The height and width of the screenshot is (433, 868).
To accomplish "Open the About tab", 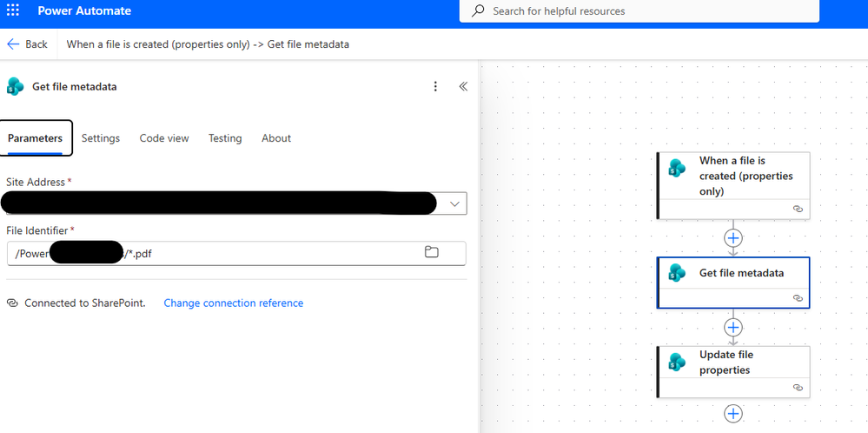I will click(276, 138).
